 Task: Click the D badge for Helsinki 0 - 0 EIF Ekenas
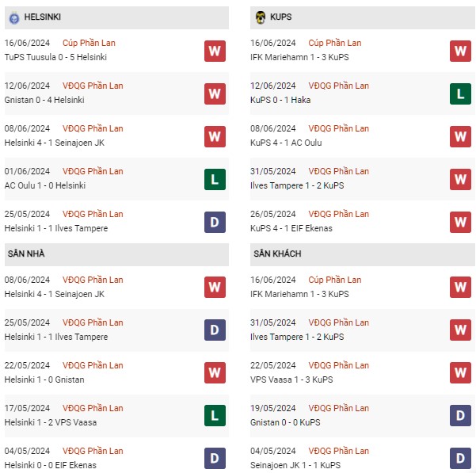coord(215,459)
